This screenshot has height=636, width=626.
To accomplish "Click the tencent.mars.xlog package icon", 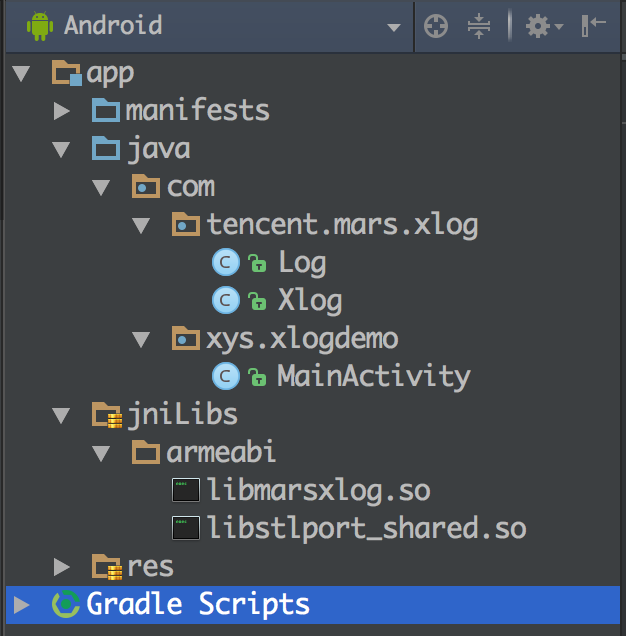I will [x=186, y=224].
